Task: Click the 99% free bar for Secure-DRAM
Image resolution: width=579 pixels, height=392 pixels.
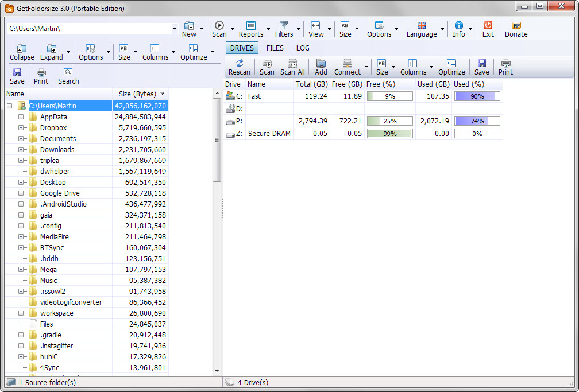Action: tap(389, 134)
